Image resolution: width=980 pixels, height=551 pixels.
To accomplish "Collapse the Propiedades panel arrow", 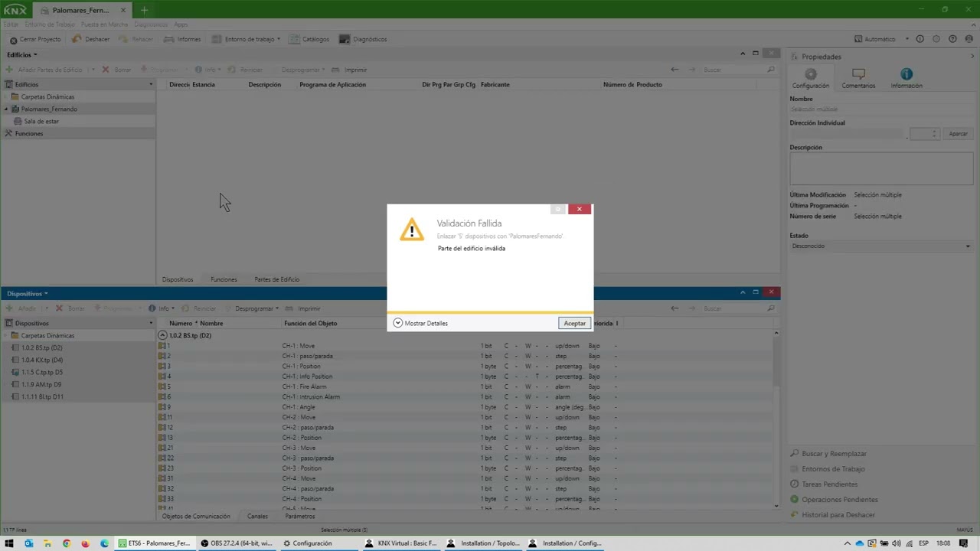I will (972, 57).
